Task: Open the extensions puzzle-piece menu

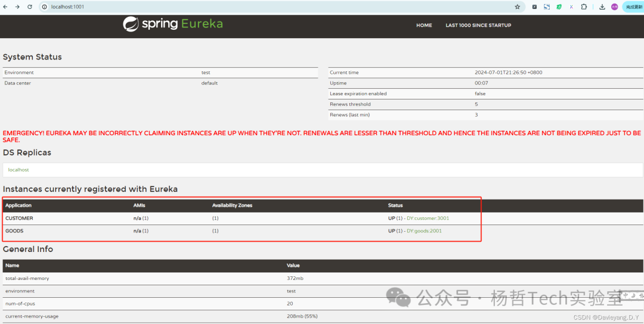Action: pos(584,7)
